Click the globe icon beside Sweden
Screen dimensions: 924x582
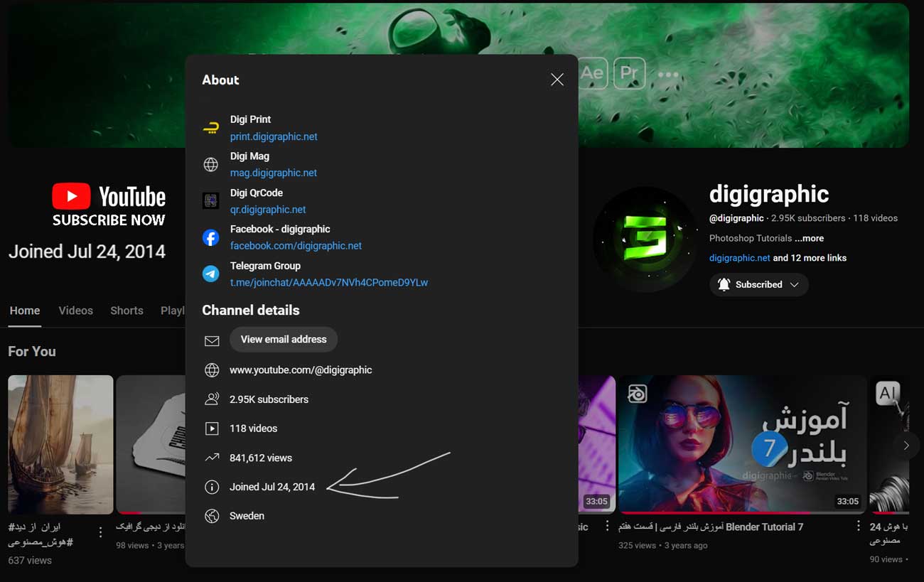pos(212,516)
